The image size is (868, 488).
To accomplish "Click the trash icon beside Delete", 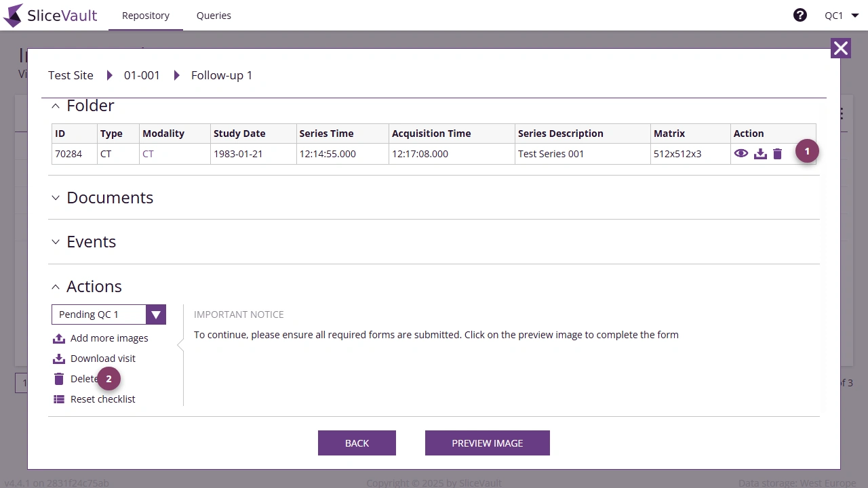I will pos(59,379).
